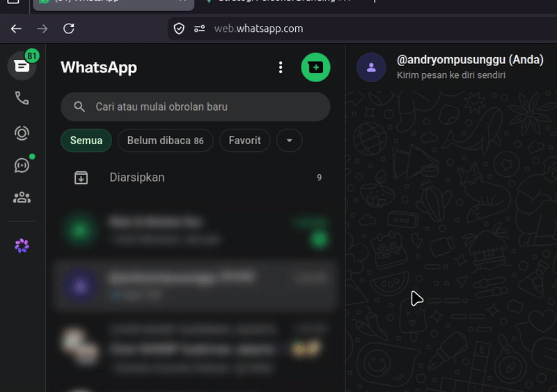This screenshot has width=557, height=392.
Task: Open the Meta AI colorful ring icon
Action: [x=22, y=246]
